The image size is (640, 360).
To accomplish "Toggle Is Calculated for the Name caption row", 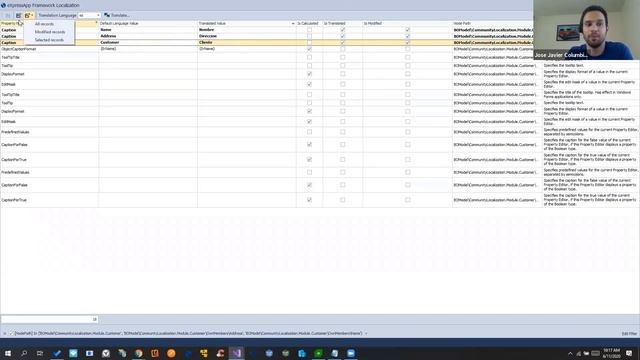I will pyautogui.click(x=309, y=30).
